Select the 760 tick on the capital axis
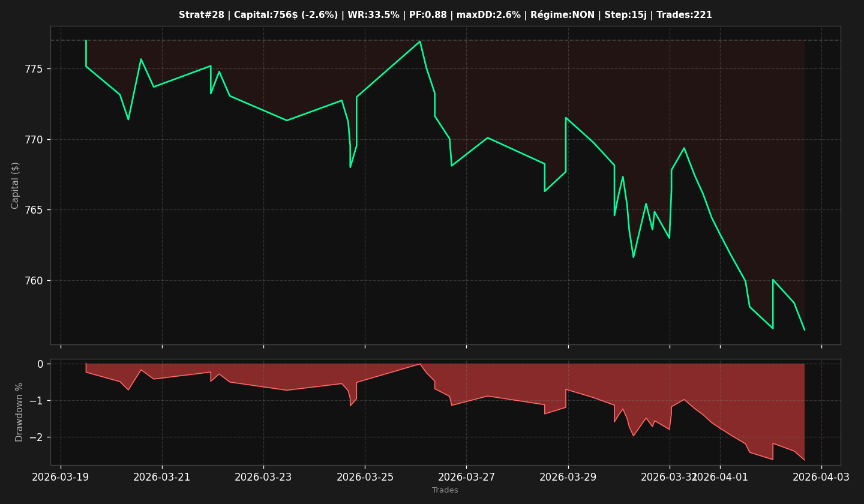This screenshot has height=504, width=864. tap(34, 281)
